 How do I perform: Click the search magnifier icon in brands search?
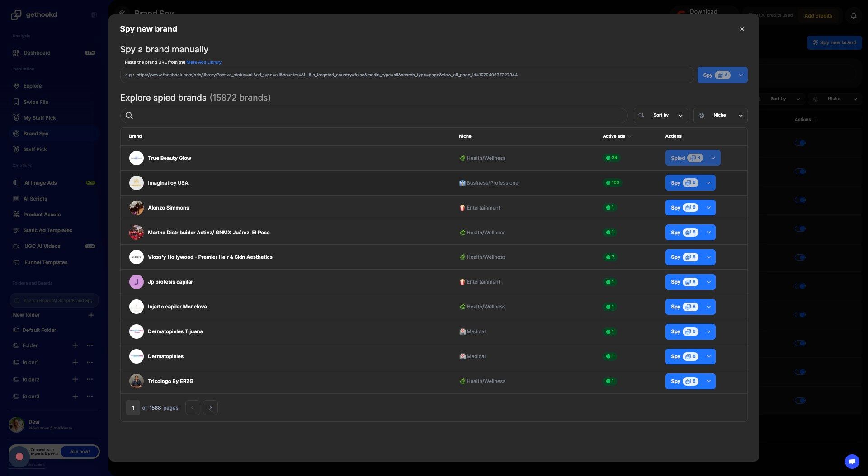[129, 116]
